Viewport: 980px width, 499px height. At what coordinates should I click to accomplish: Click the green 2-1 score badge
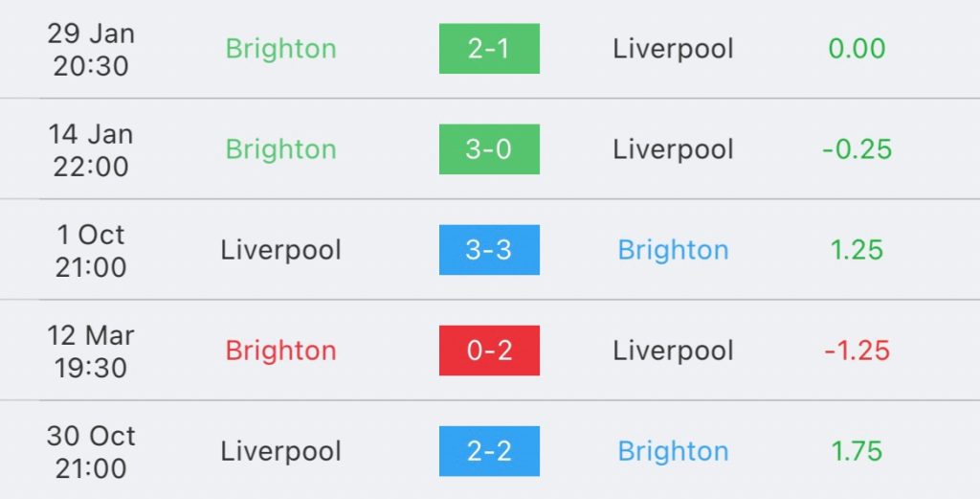click(489, 49)
